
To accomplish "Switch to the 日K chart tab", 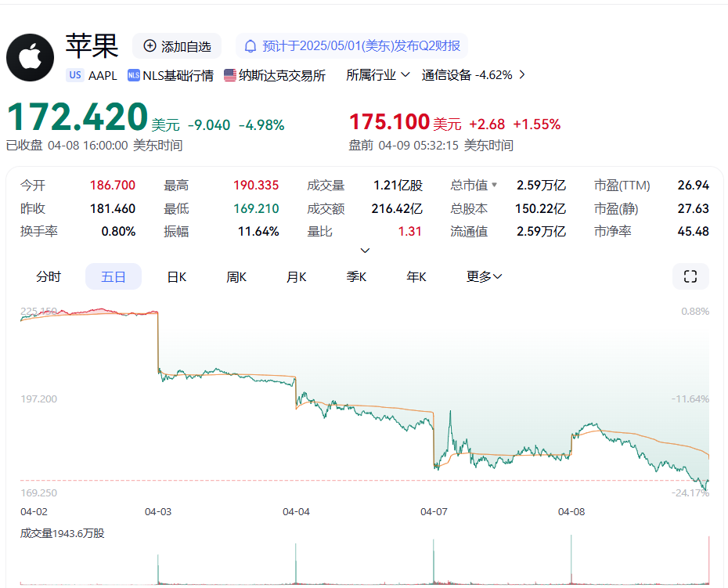I will click(x=177, y=277).
